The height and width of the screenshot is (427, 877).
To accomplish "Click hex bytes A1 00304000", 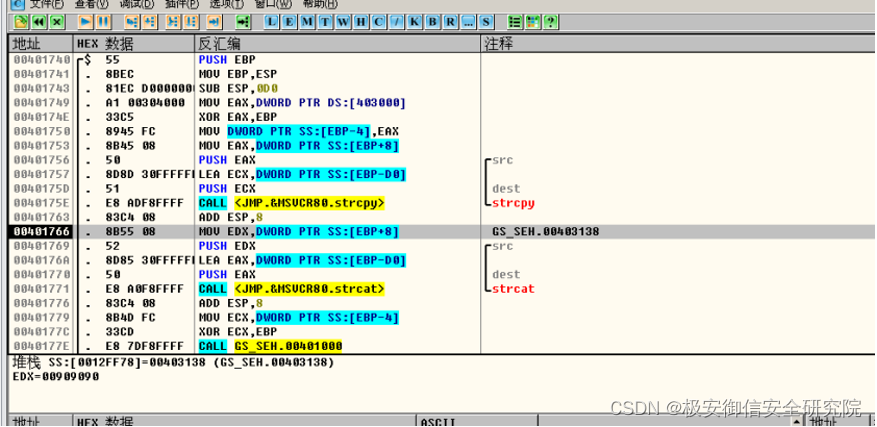I will coord(144,103).
